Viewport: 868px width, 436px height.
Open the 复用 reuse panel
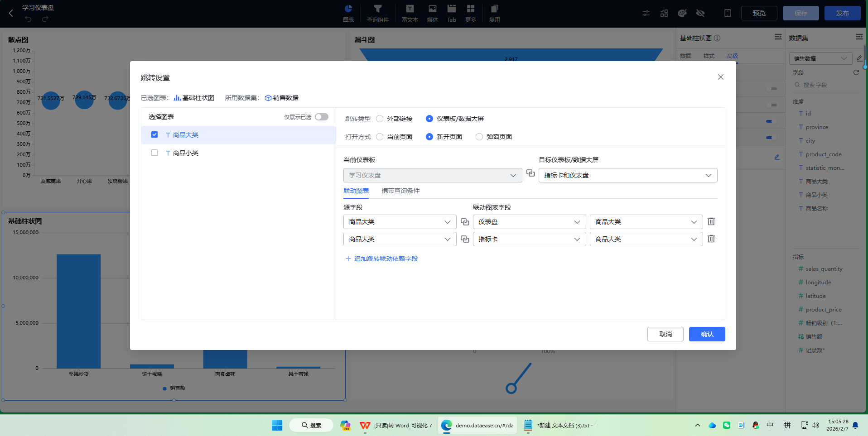click(x=494, y=13)
